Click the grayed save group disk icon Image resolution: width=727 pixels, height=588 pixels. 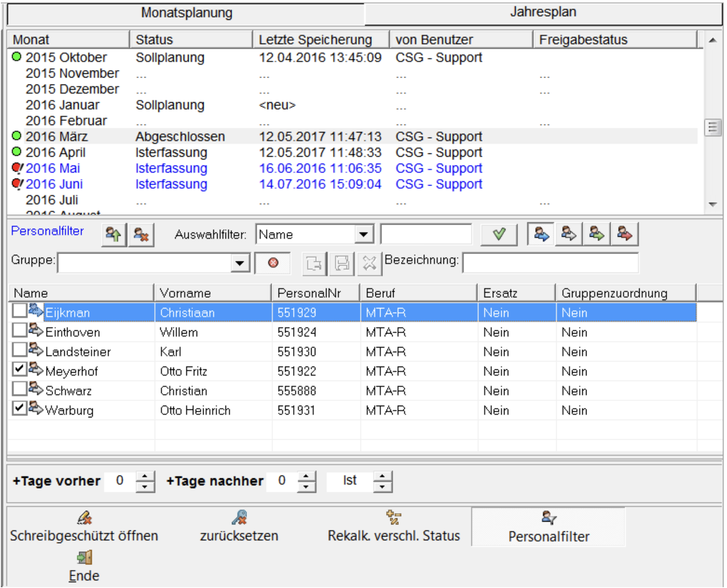342,263
